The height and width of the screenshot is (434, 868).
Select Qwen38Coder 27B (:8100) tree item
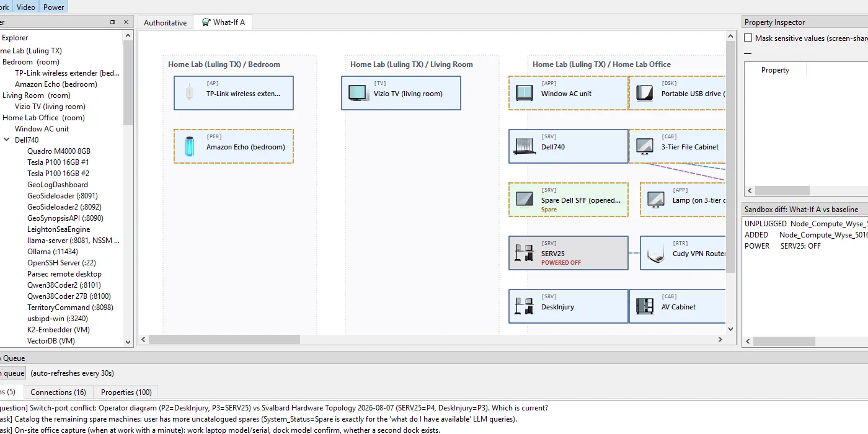69,296
